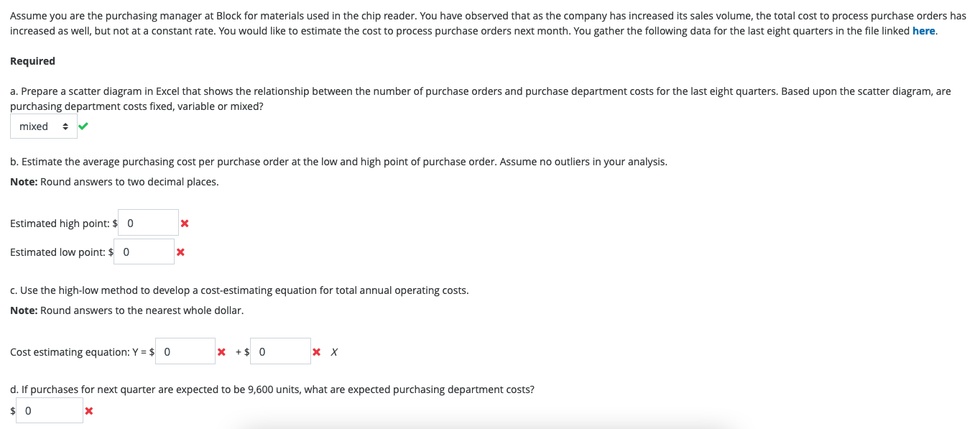The height and width of the screenshot is (429, 980).
Task: Click the red X after the variable cost field
Action: point(315,351)
